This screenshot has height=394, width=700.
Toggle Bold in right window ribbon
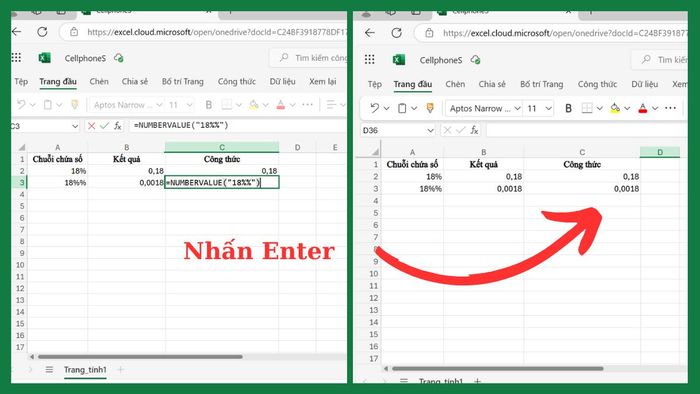click(568, 108)
